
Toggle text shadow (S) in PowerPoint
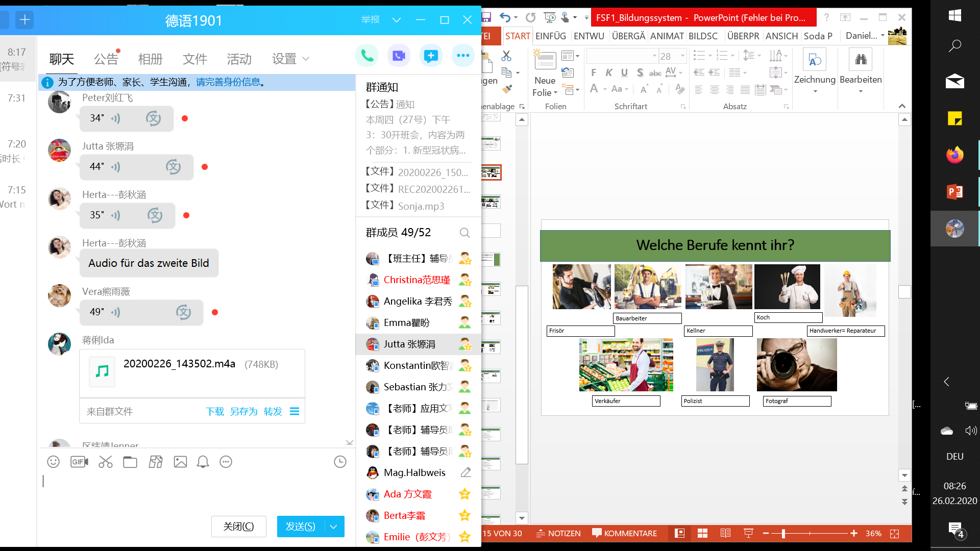tap(640, 72)
